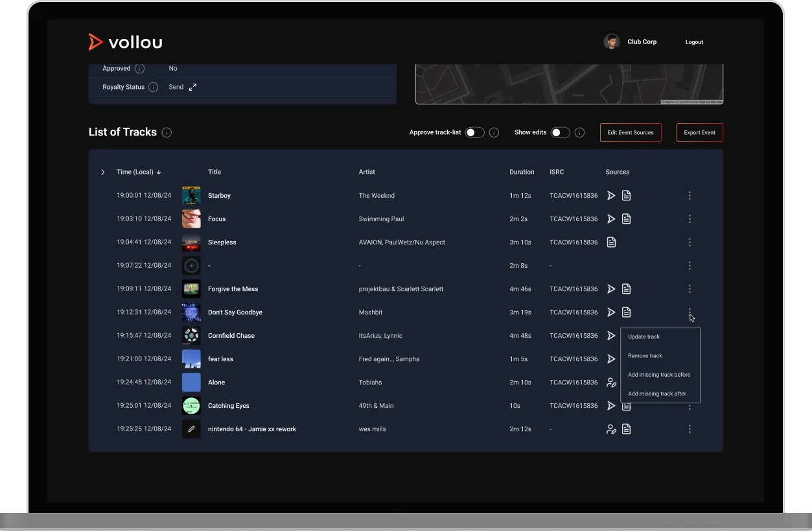Click info icon beside Approve track-list toggle
This screenshot has width=812, height=531.
[x=494, y=132]
